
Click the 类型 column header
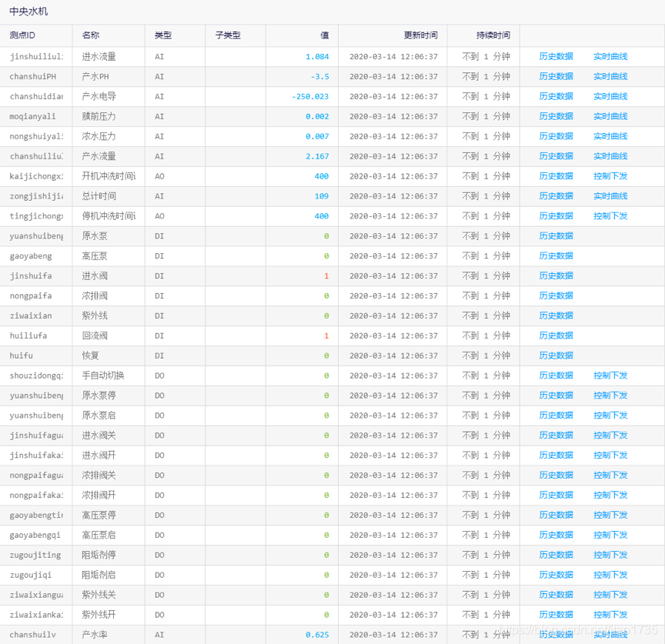163,35
